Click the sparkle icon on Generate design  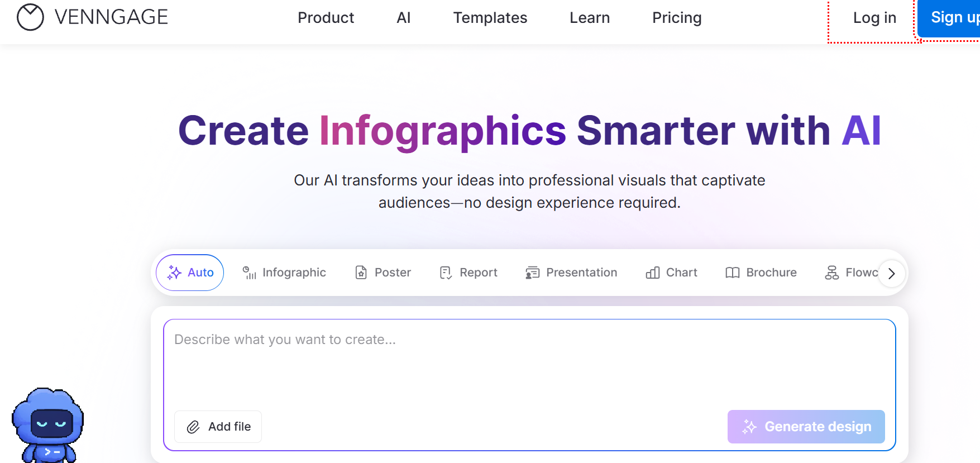click(x=749, y=427)
